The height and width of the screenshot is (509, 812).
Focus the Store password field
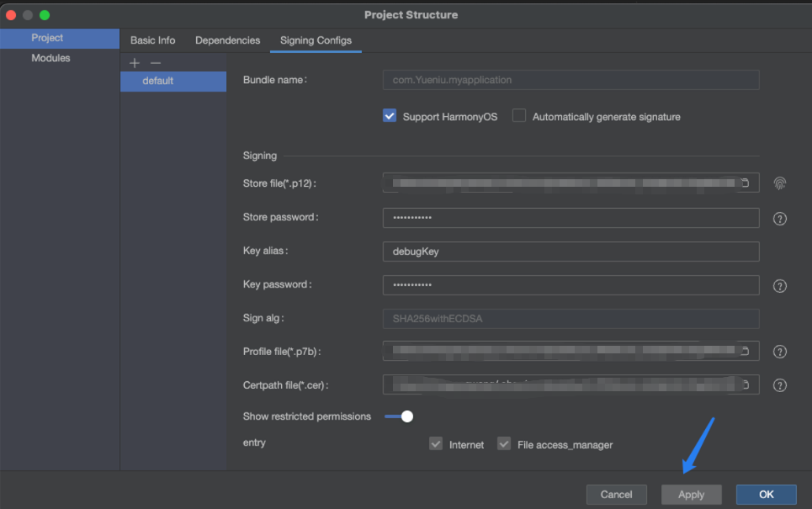click(x=571, y=218)
